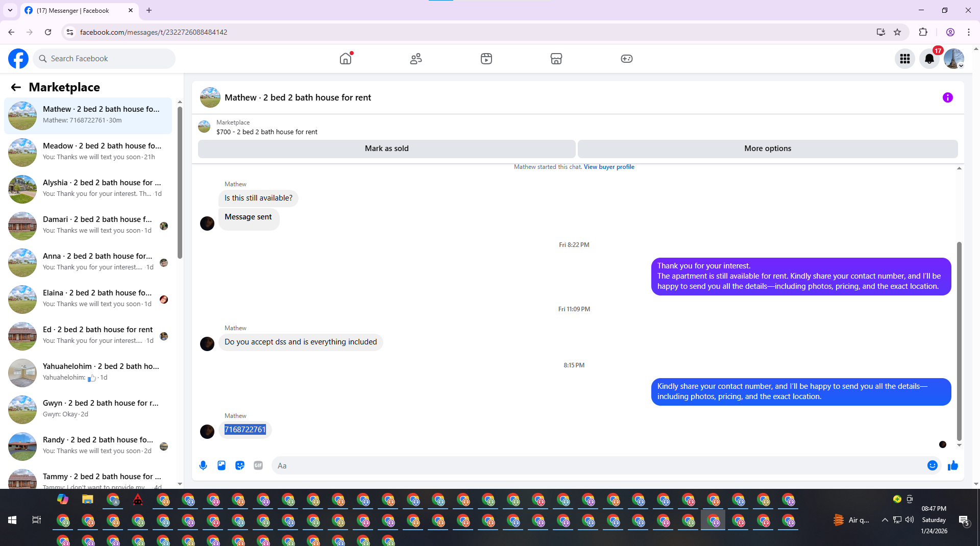The height and width of the screenshot is (546, 980).
Task: Click the 'Do you accept dss' message
Action: (301, 342)
